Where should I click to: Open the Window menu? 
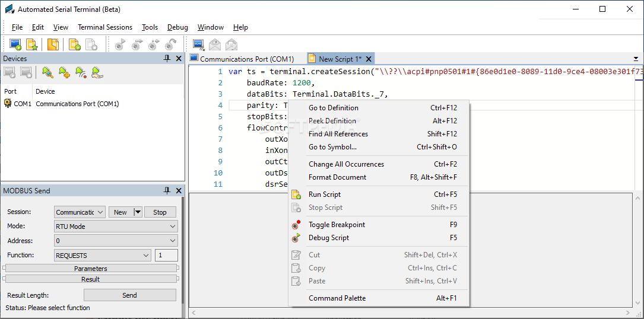[211, 27]
